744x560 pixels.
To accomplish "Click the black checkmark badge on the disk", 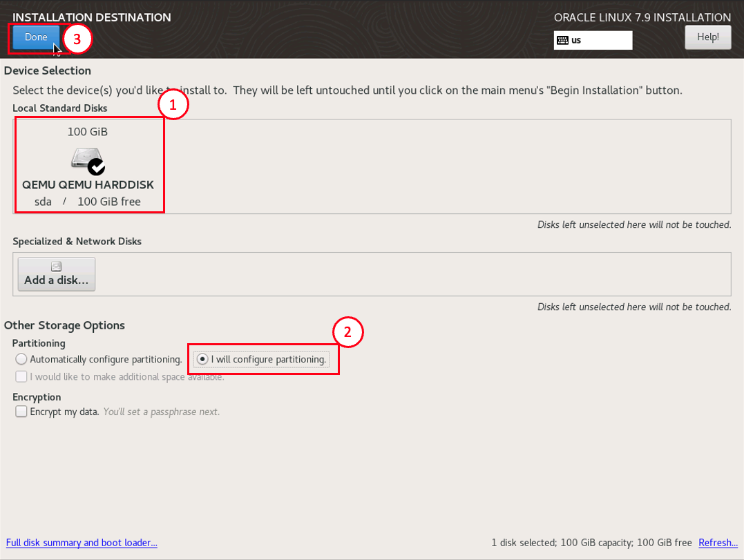I will click(97, 166).
